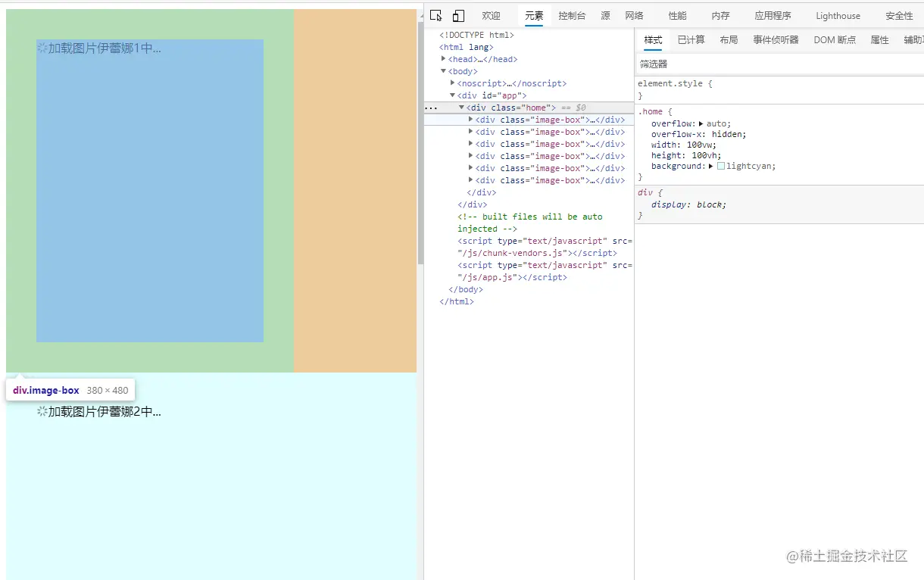The width and height of the screenshot is (924, 580).
Task: Select the <html lang> node
Action: point(467,47)
